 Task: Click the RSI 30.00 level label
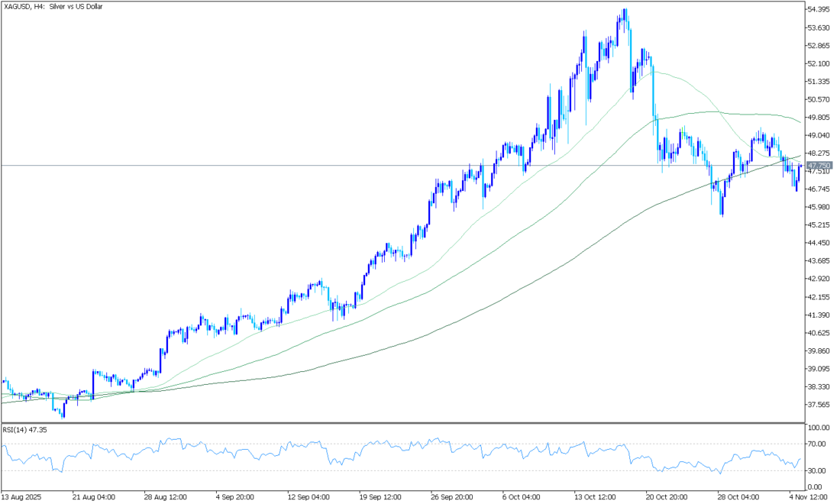tap(817, 470)
